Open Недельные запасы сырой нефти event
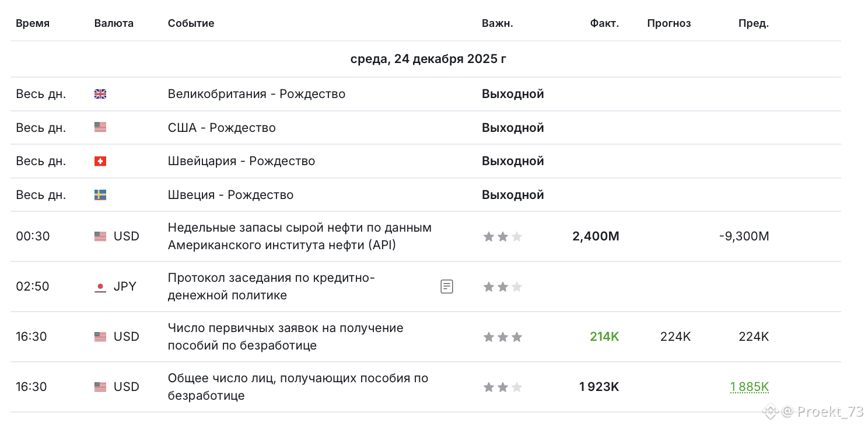The height and width of the screenshot is (426, 868). click(x=300, y=236)
